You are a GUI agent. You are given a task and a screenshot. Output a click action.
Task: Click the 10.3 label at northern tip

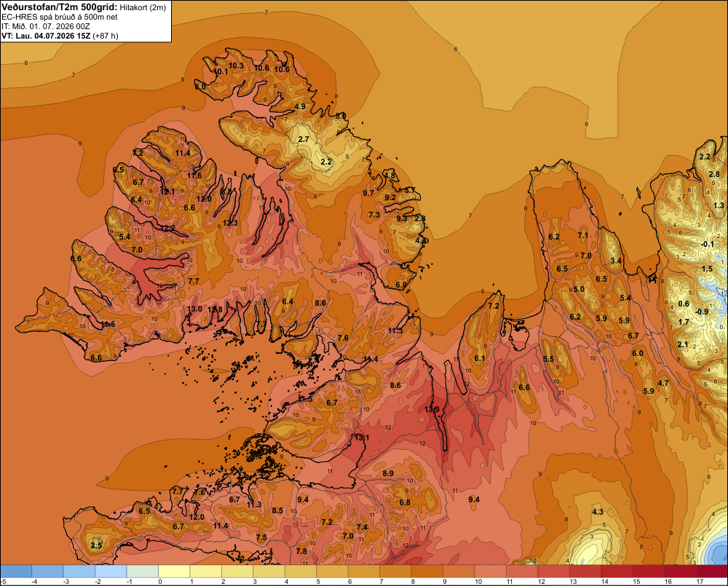(236, 66)
